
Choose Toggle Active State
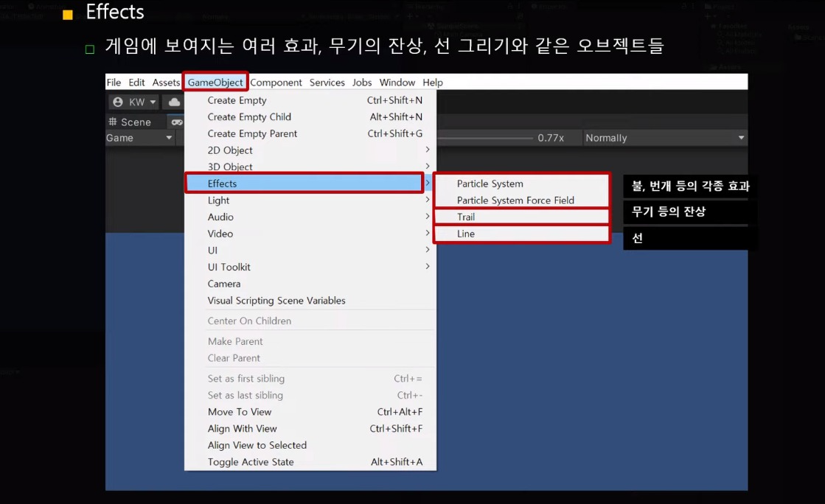[x=310, y=462]
